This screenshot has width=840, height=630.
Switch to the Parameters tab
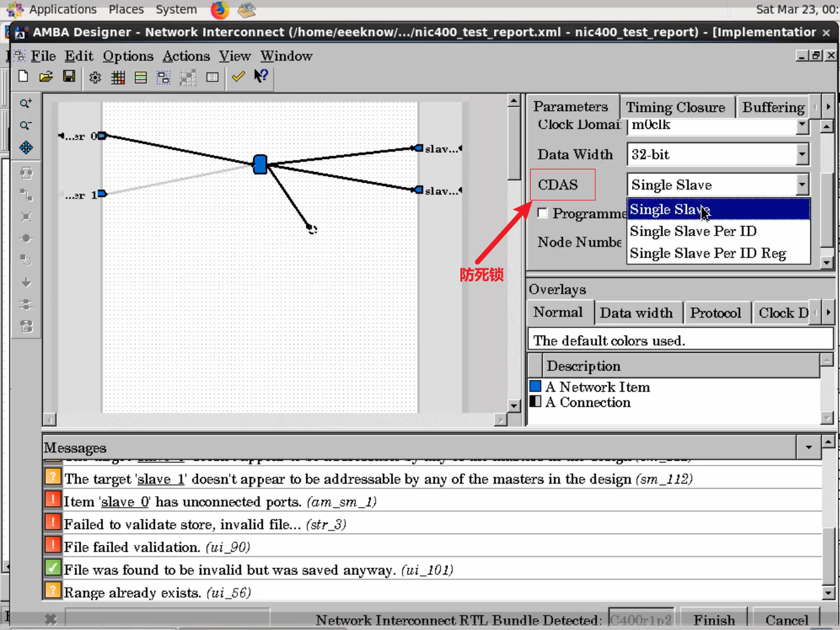[x=571, y=107]
